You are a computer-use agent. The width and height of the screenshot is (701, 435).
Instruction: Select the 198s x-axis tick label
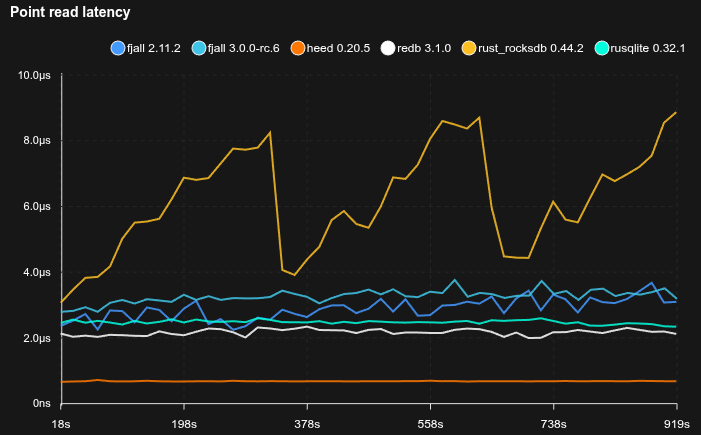184,423
